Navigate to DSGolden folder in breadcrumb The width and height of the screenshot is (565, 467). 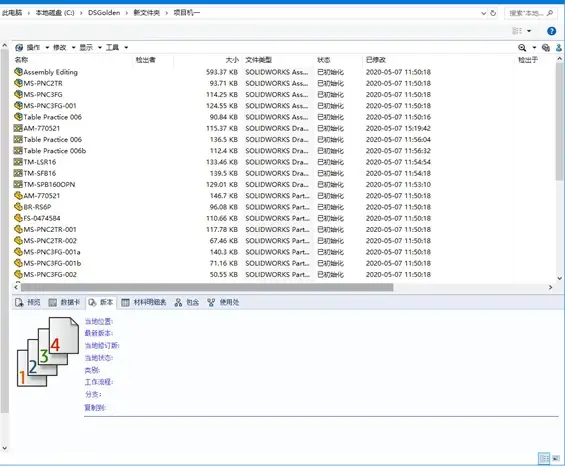104,13
